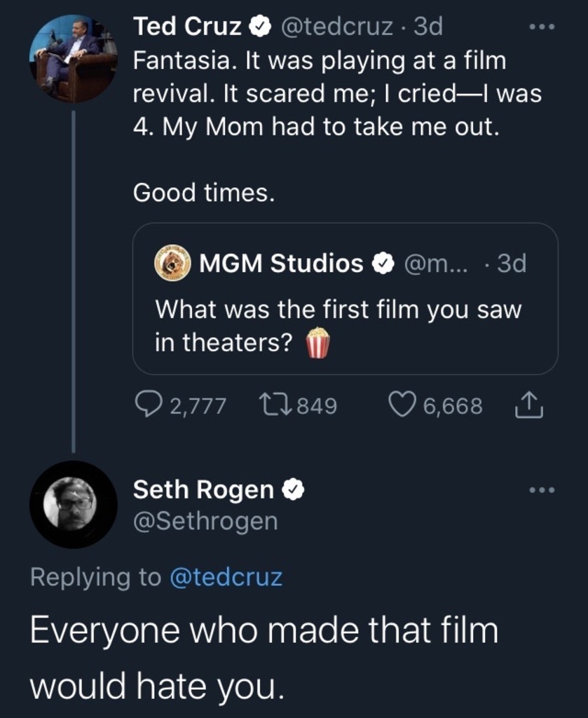Open the three-dot menu on Seth Rogen's reply
Image resolution: width=588 pixels, height=718 pixels.
tap(542, 489)
